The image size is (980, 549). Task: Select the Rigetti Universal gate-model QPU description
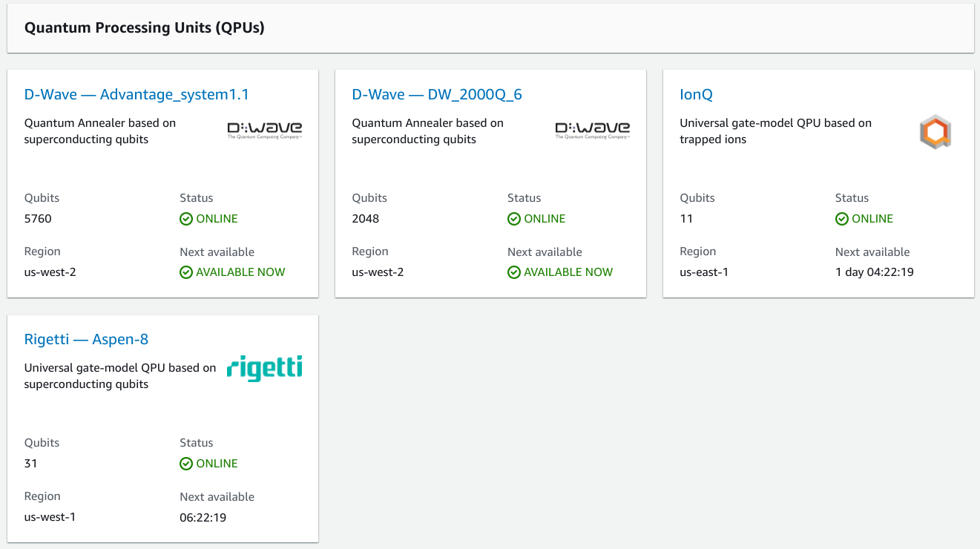coord(120,376)
